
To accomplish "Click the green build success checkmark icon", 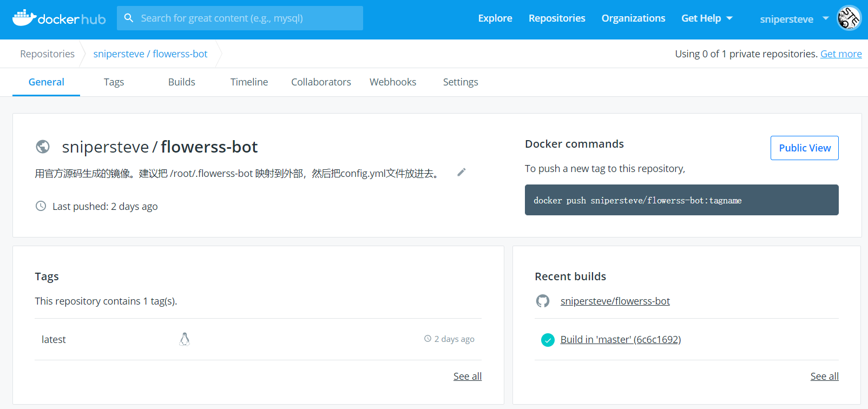I will (548, 340).
